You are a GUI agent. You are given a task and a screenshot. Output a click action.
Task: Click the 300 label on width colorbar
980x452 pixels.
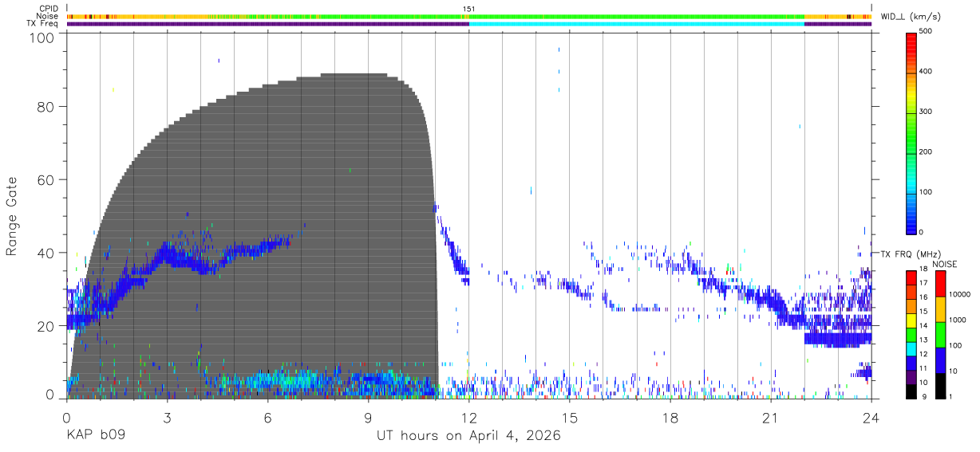pyautogui.click(x=926, y=112)
